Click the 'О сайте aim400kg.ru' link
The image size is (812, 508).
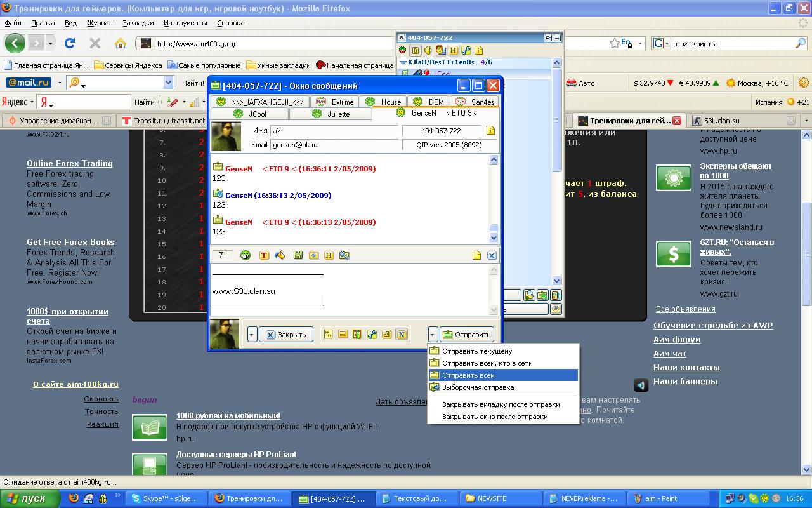[x=75, y=384]
